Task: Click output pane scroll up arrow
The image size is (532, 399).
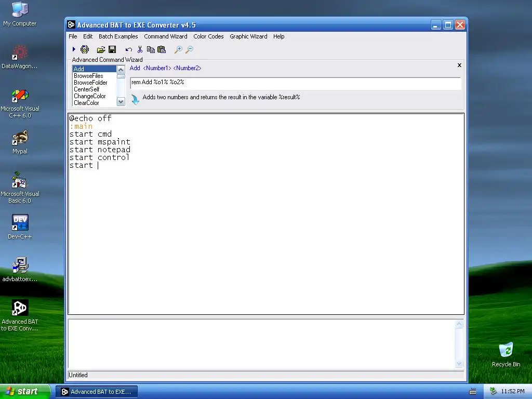Action: [x=459, y=324]
